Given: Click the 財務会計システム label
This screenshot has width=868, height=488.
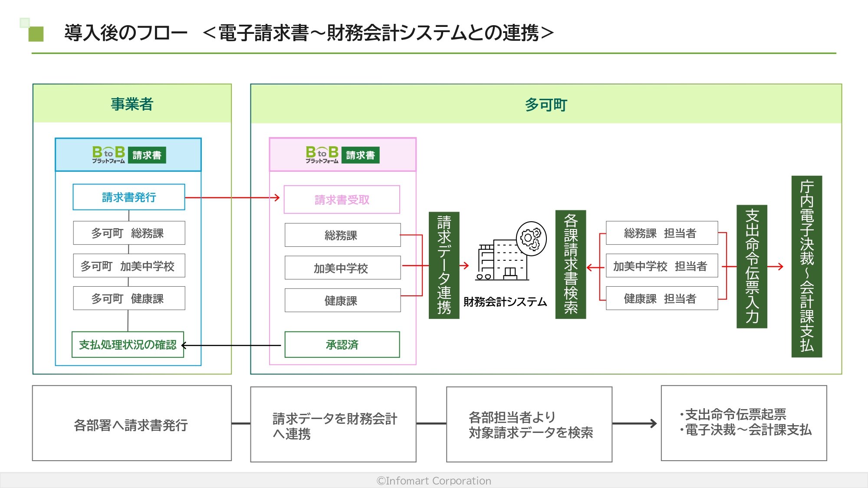Looking at the screenshot, I should tap(505, 301).
